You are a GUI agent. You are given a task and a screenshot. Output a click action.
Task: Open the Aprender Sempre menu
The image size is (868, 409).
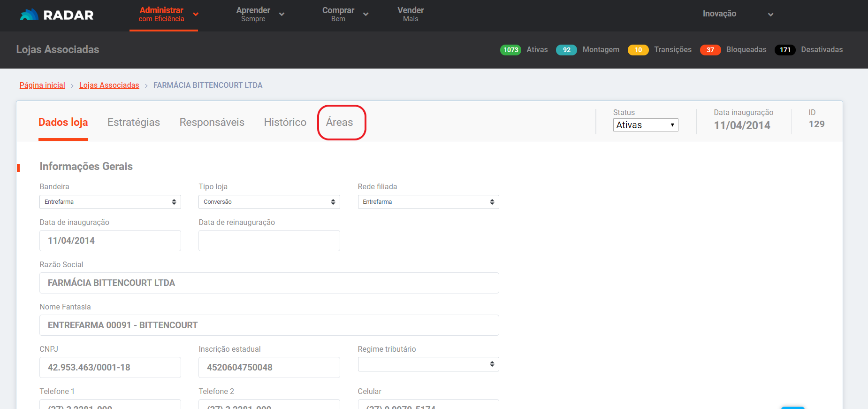253,14
